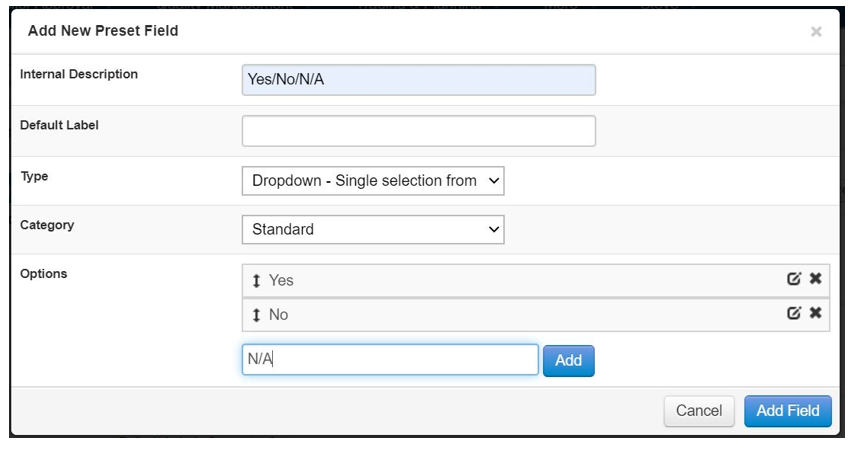This screenshot has height=455, width=868.
Task: Click the new option field containing N/A
Action: (x=390, y=360)
